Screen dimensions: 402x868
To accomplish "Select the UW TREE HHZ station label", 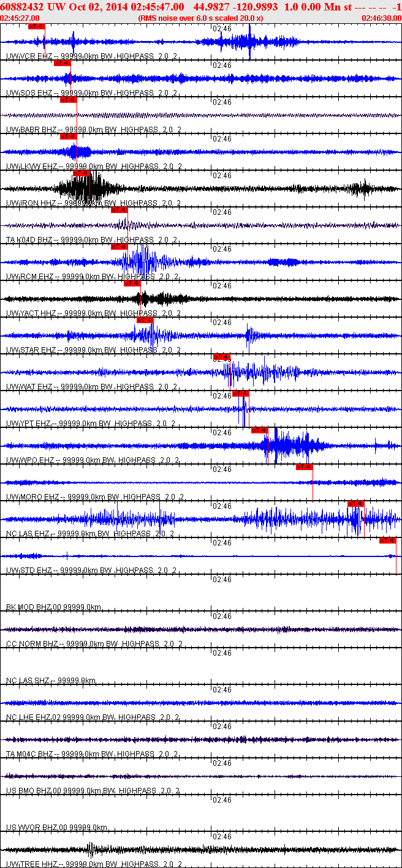I will coord(33,864).
